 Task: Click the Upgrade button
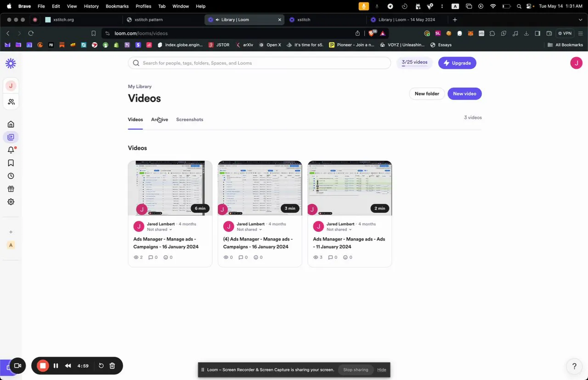457,63
